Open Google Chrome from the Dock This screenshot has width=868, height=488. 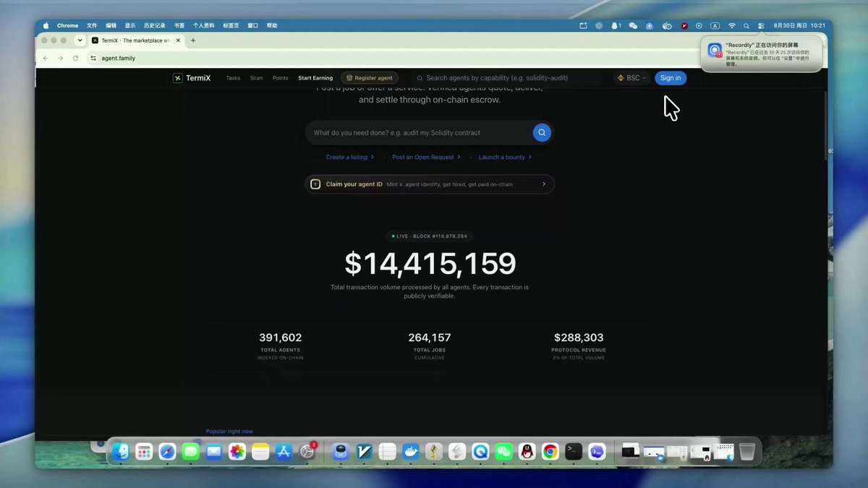(550, 452)
